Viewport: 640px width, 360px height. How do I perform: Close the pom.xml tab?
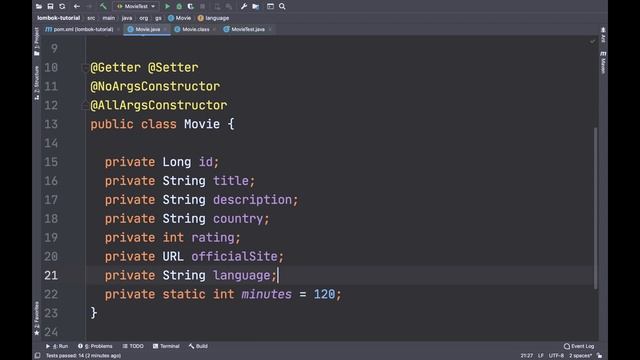(x=118, y=29)
